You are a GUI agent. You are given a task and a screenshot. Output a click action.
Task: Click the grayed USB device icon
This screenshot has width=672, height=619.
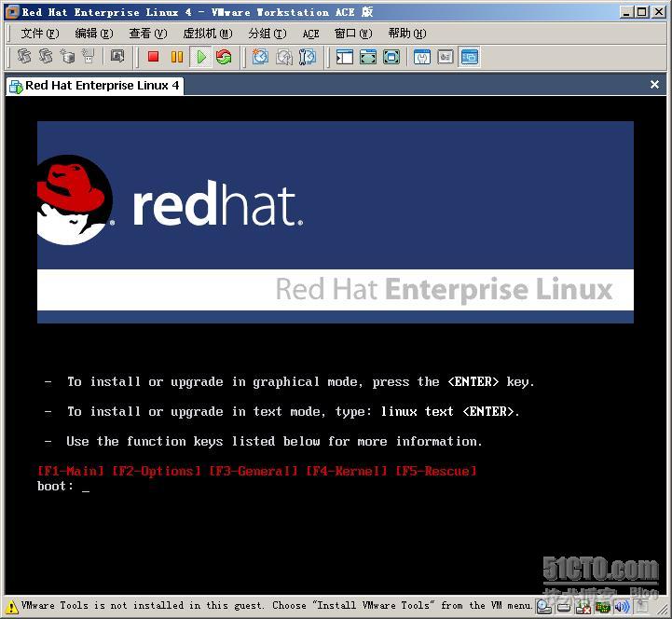pos(89,56)
